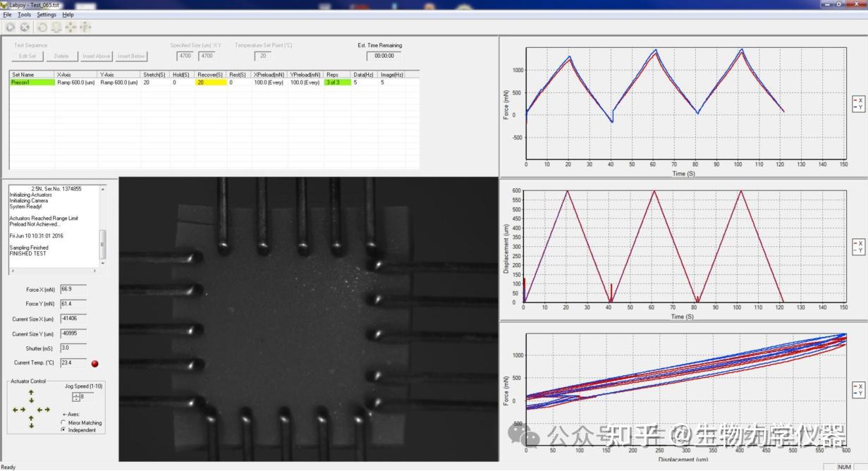Image resolution: width=868 pixels, height=471 pixels.
Task: Click the first four-way arrows toolbar icon
Action: 71,27
